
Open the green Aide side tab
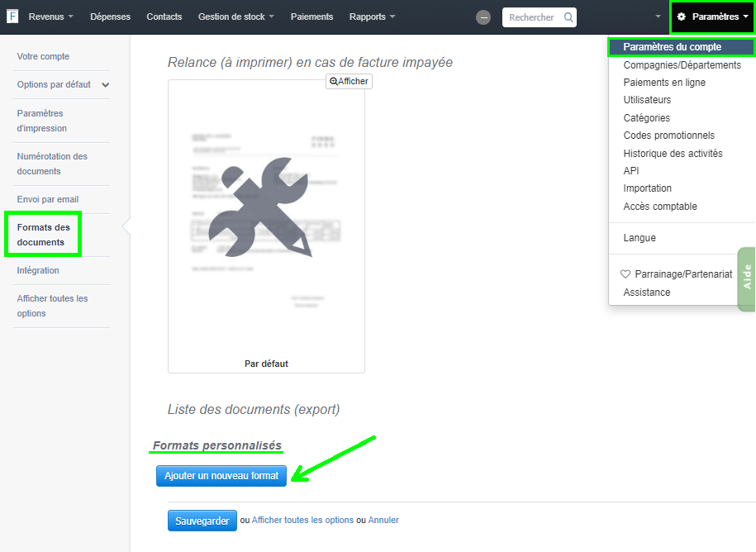pos(747,279)
